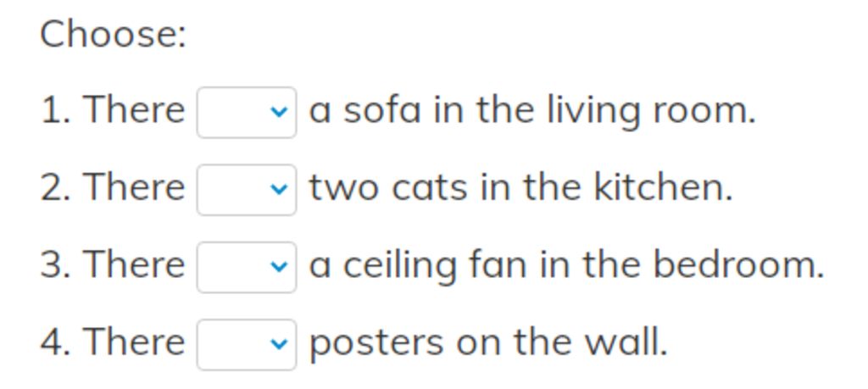The image size is (868, 389).
Task: Open the dropdown before "posters on the wall"
Action: click(x=247, y=345)
